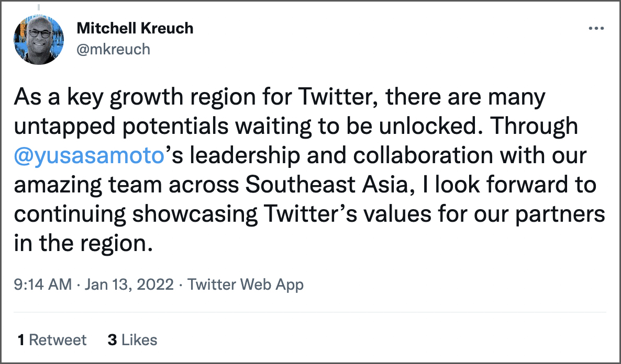Open the Mitchell Kreuch display name
Image resolution: width=621 pixels, height=364 pixels.
pos(135,28)
